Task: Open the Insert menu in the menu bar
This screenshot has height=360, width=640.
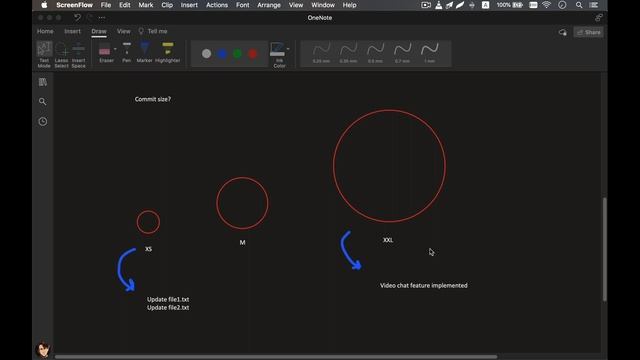Action: pos(189,5)
